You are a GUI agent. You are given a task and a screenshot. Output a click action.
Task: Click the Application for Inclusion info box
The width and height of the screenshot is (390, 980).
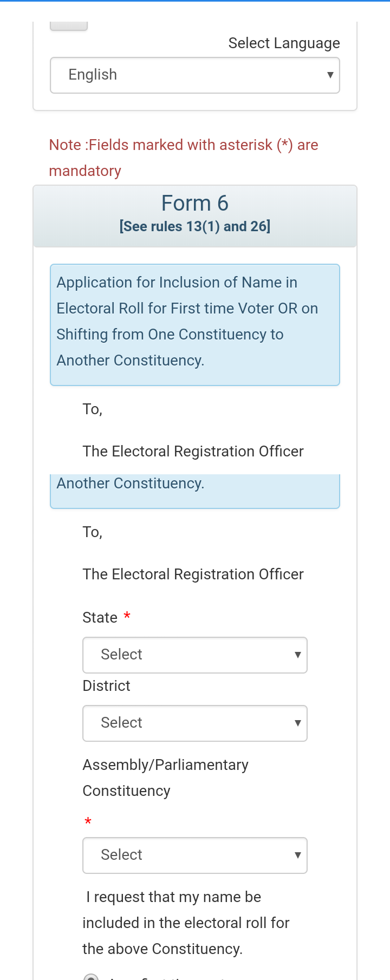195,322
